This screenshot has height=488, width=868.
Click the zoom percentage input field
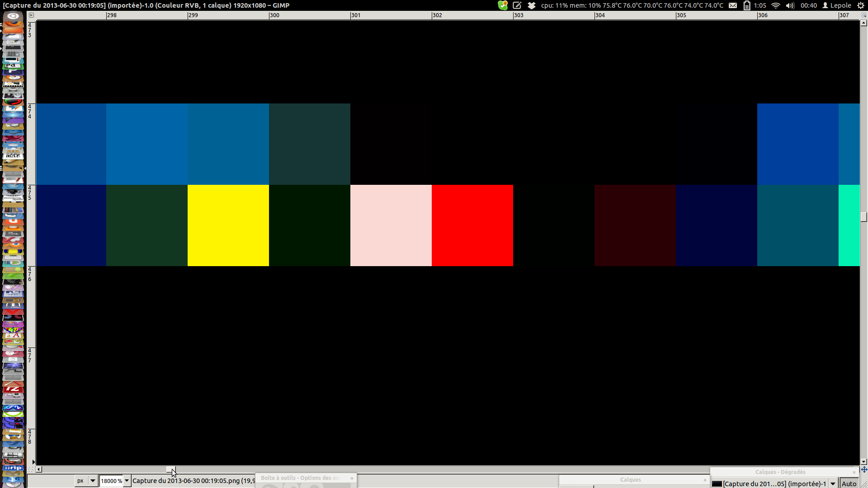point(111,481)
